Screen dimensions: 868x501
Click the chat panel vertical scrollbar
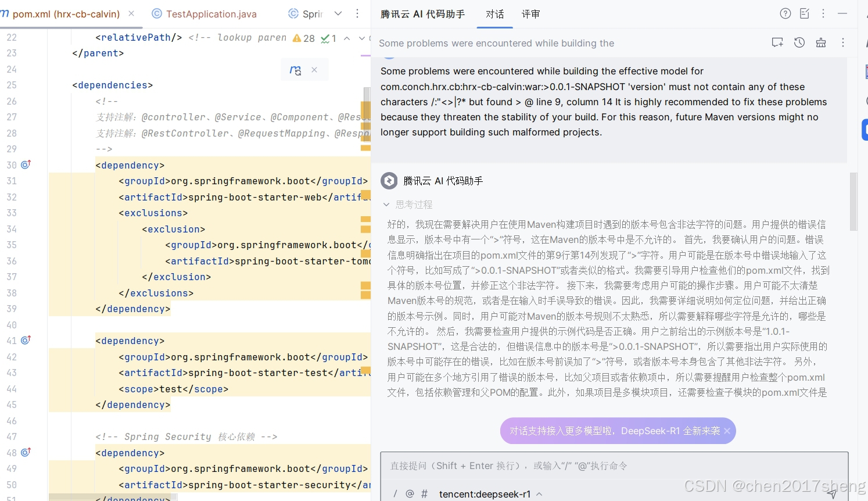pos(853,201)
